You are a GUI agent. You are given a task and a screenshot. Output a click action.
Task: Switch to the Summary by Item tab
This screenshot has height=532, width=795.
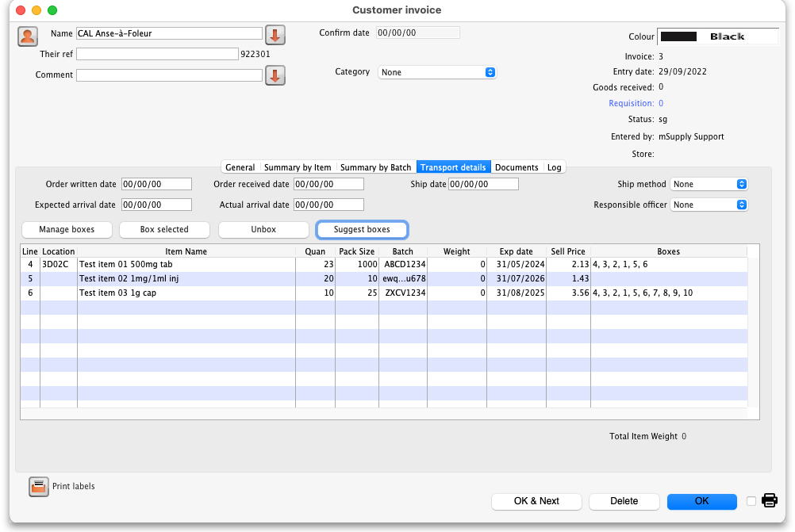(298, 167)
